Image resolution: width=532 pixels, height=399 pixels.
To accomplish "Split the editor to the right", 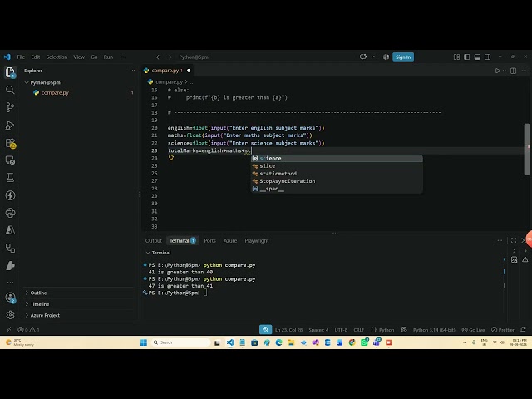I will pyautogui.click(x=514, y=71).
